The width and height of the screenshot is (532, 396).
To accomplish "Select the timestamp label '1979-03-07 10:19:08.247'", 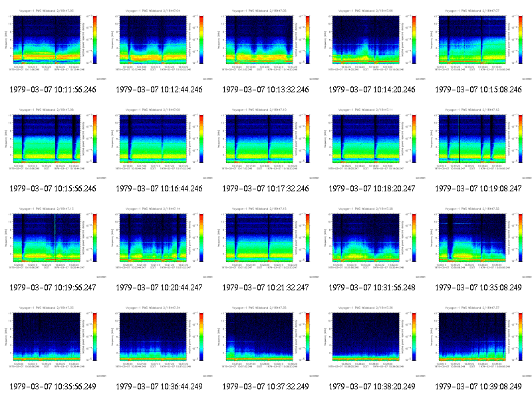I will click(x=478, y=189).
